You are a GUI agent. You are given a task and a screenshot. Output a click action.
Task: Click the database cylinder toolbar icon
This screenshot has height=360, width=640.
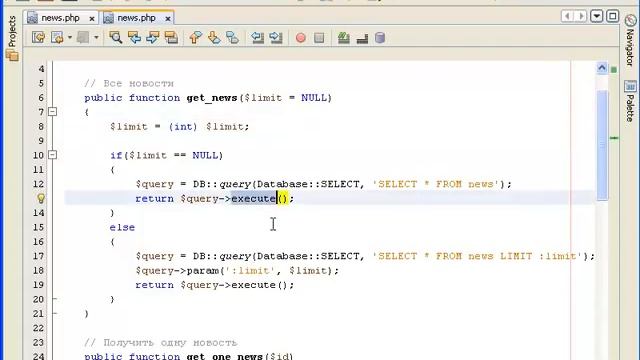tap(380, 38)
